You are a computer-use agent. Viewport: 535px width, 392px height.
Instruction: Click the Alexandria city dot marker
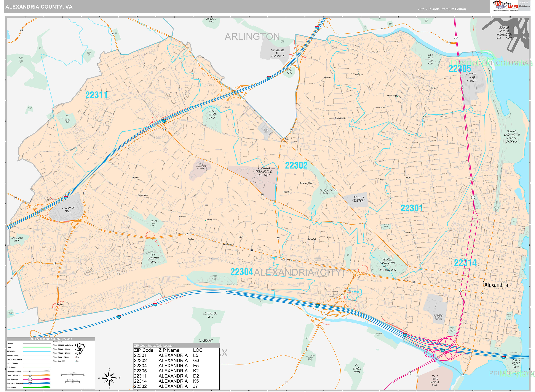tap(484, 281)
